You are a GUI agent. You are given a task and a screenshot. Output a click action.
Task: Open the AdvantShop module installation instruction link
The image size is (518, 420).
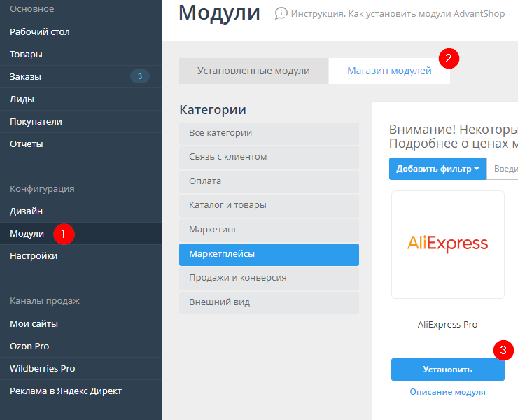pyautogui.click(x=398, y=13)
